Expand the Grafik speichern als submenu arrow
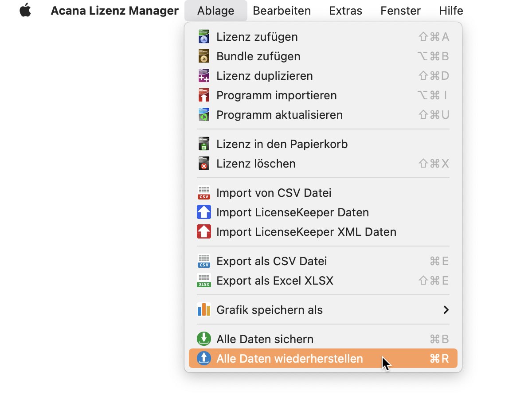This screenshot has height=399, width=532. click(x=446, y=310)
